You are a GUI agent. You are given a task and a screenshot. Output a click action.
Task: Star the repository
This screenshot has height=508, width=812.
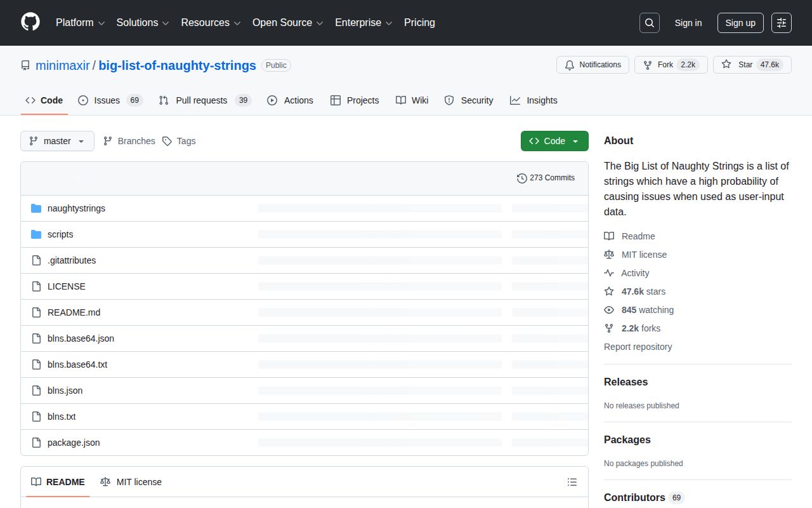[x=752, y=64]
